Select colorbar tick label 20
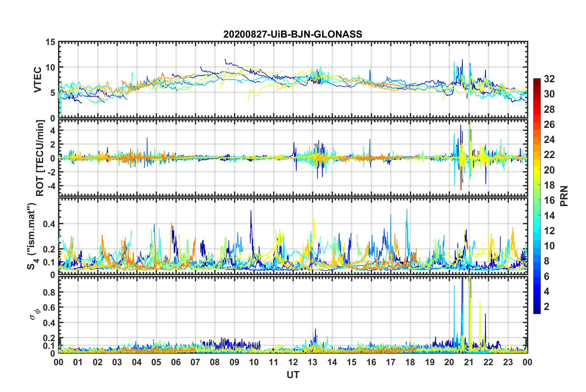586x392 pixels. coord(549,170)
